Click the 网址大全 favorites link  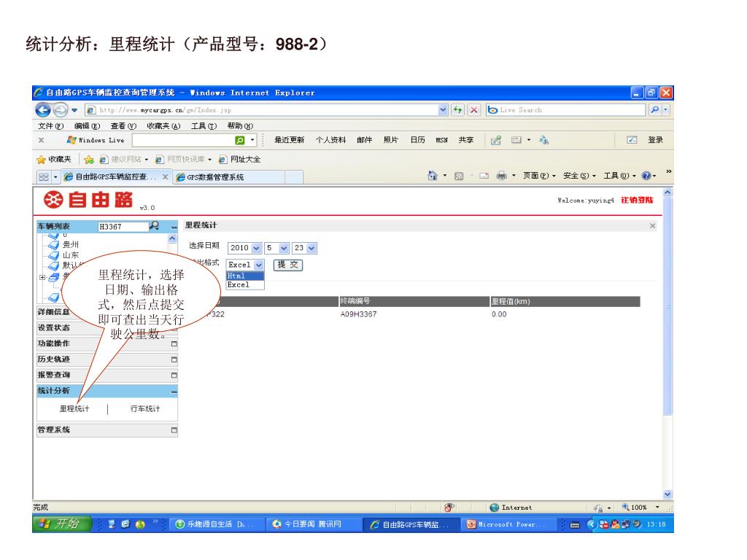240,159
